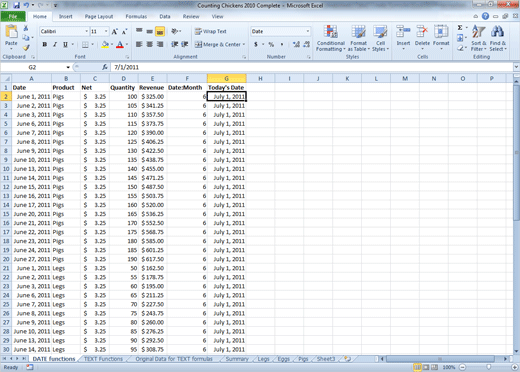Click the Wrap Text button
This screenshot has width=520, height=372.
pyautogui.click(x=211, y=31)
